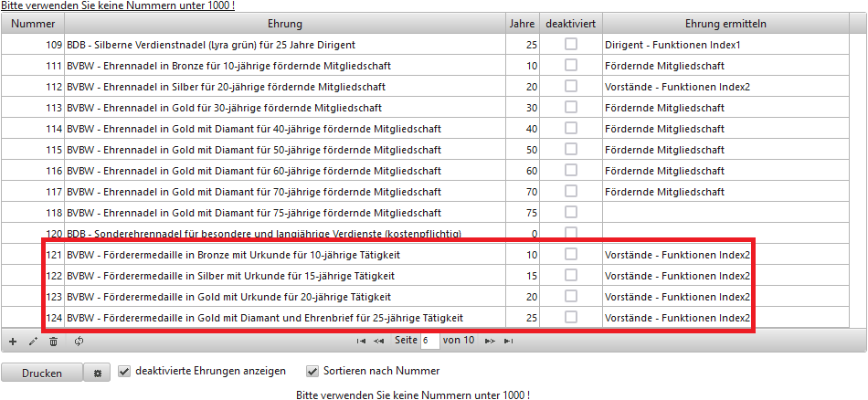This screenshot has height=400, width=868.
Task: Sort by the Ehrung column header
Action: (x=285, y=24)
